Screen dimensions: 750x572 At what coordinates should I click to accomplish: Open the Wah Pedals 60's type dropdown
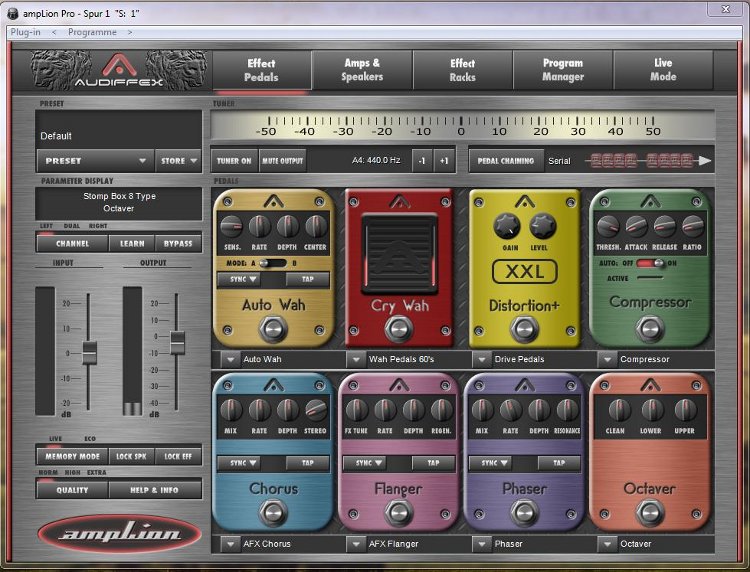tap(356, 359)
